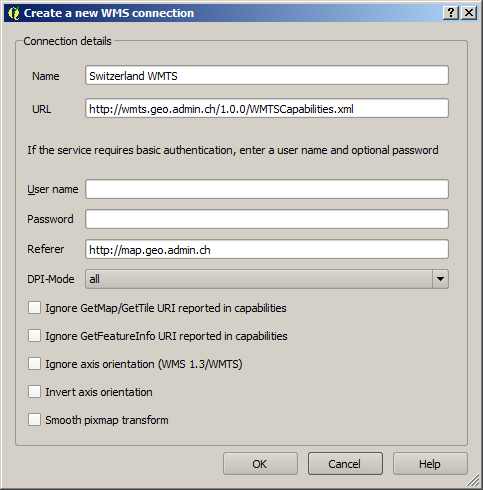Click the question mark help icon
Image resolution: width=483 pixels, height=490 pixels.
pos(451,13)
